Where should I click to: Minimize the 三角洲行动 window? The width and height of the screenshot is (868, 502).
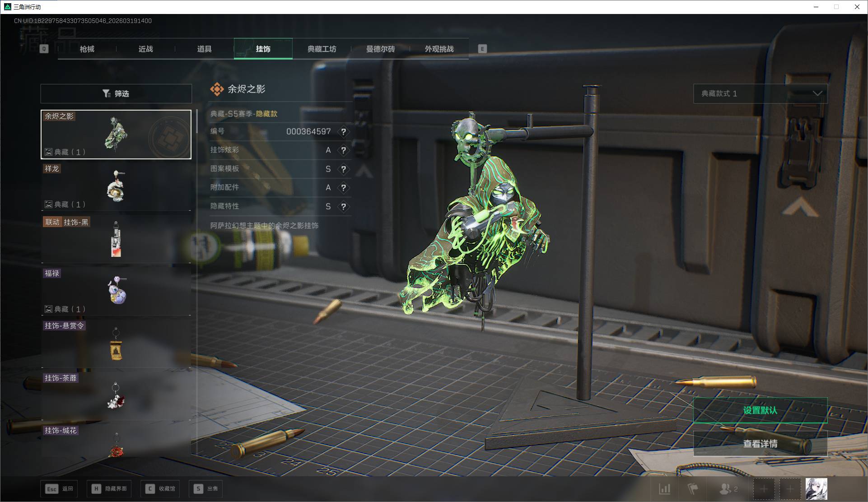816,7
